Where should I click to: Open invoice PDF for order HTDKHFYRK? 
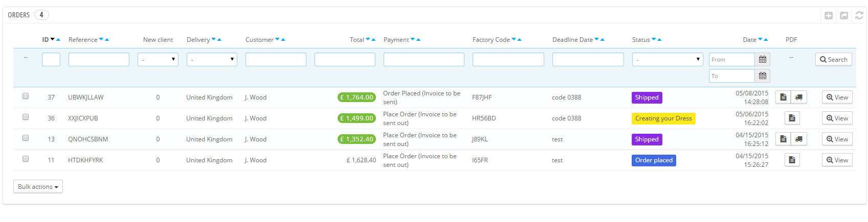792,160
